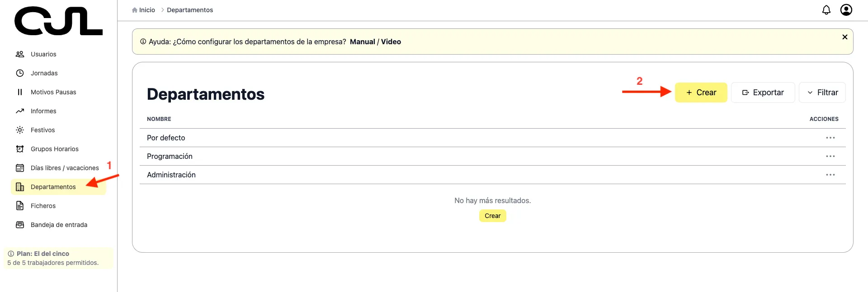
Task: Expand the Filtrar dropdown
Action: [x=822, y=93]
